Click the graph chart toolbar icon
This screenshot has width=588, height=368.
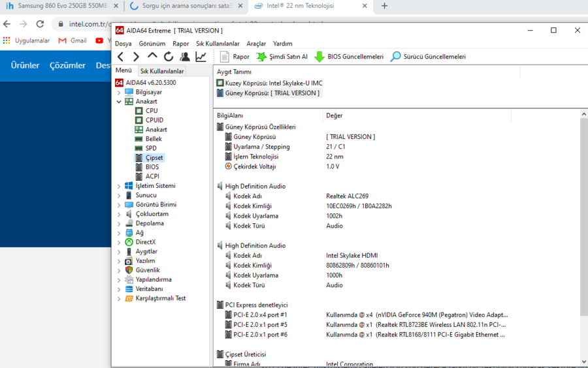click(201, 57)
